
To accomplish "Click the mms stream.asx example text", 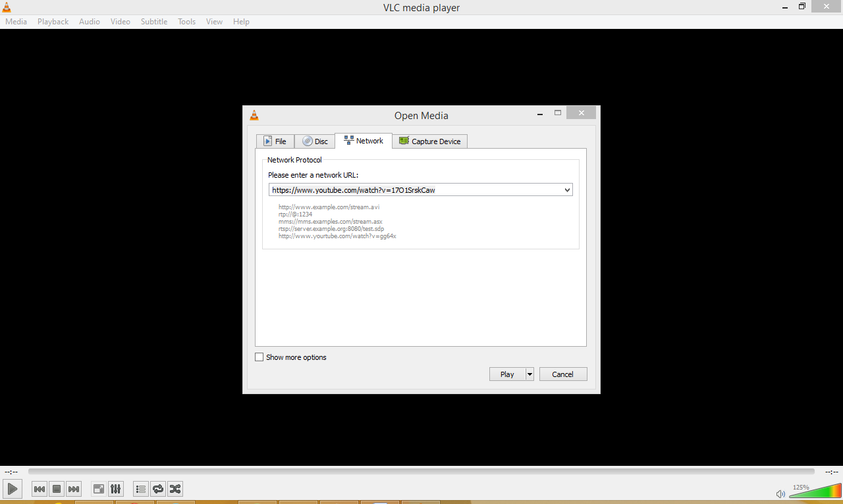I will coord(331,221).
